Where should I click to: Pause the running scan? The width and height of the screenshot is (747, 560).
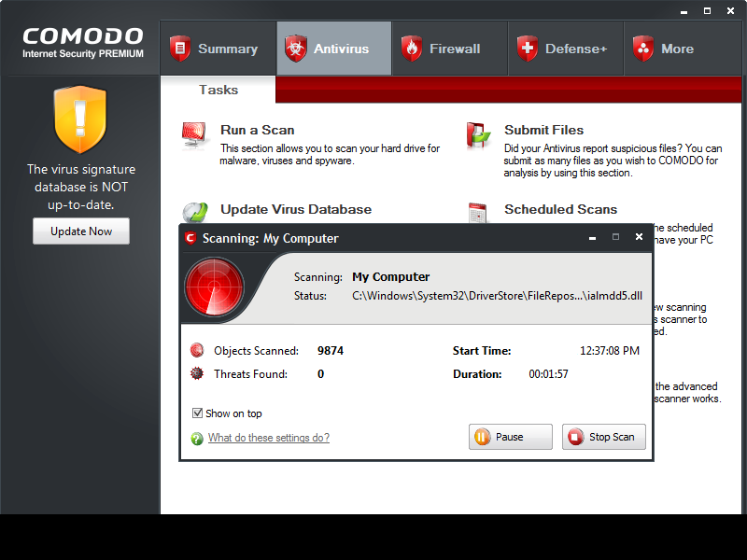pos(510,437)
